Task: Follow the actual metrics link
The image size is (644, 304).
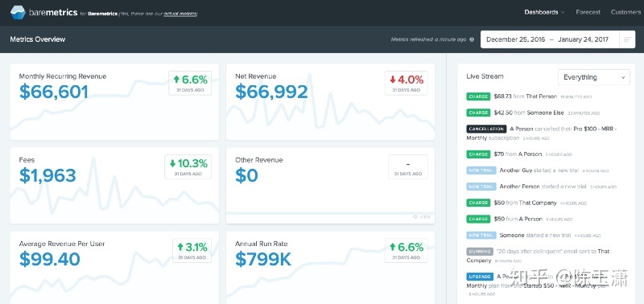Action: tap(180, 14)
